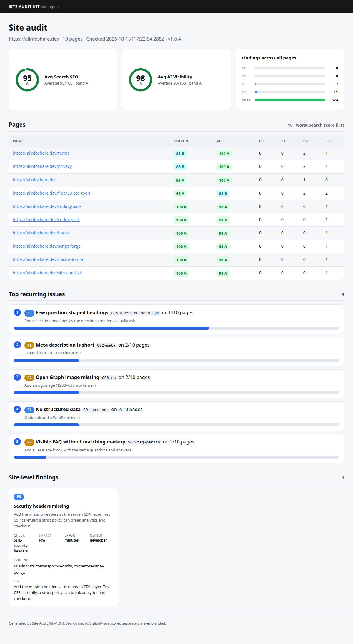Viewport: 353px width, 644px height.
Task: Open the free/50-oss-tools page link
Action: point(51,193)
